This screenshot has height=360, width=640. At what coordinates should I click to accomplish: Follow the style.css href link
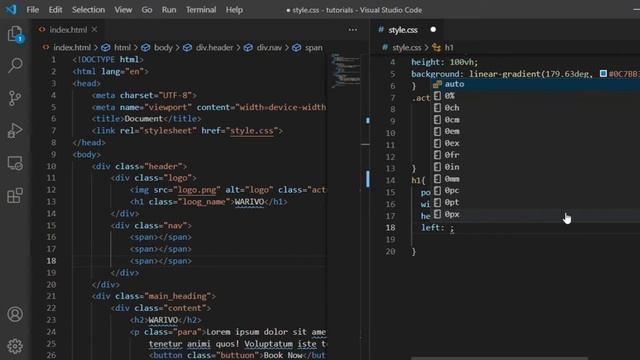(x=251, y=131)
